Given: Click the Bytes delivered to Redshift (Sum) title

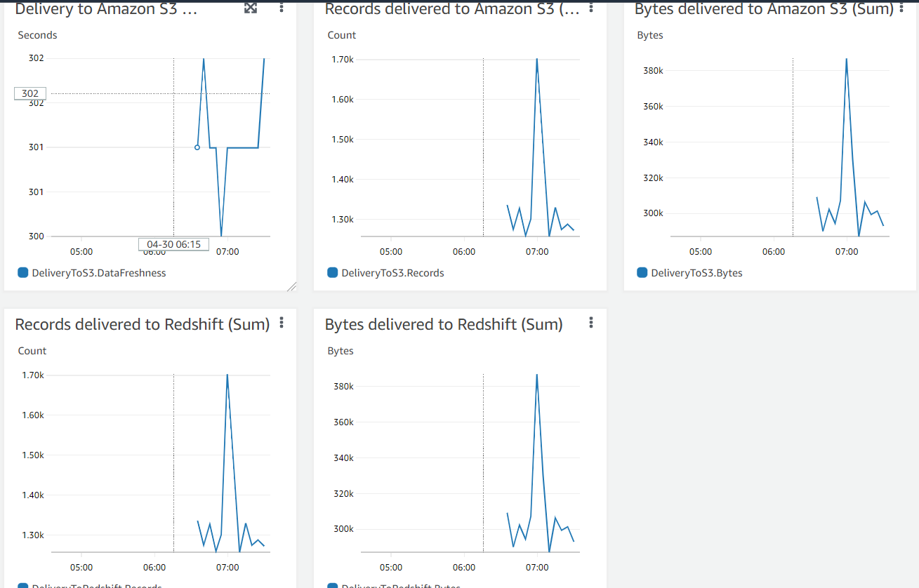Looking at the screenshot, I should [444, 324].
